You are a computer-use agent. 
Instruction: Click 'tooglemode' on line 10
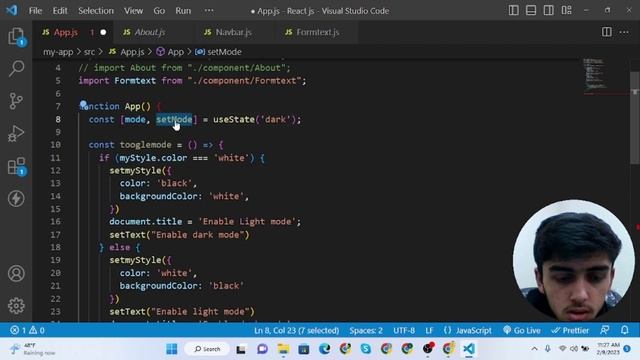click(x=145, y=145)
